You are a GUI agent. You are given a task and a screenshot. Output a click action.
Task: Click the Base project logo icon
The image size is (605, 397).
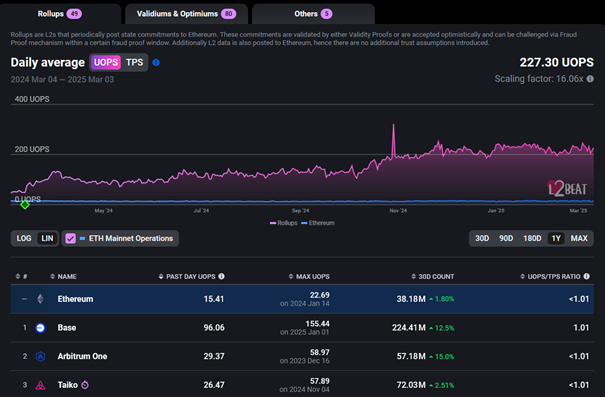tap(40, 328)
